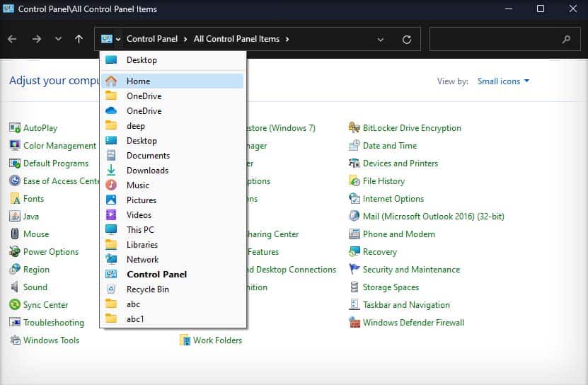Choose Downloads from the dropdown list
588x385 pixels.
pyautogui.click(x=172, y=171)
